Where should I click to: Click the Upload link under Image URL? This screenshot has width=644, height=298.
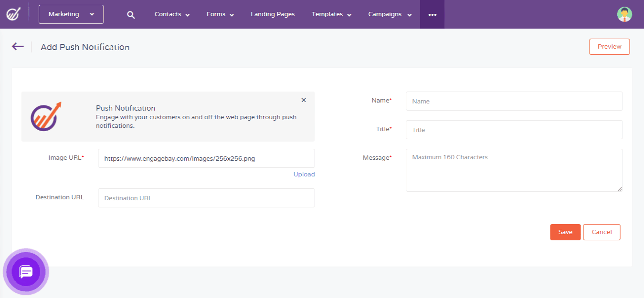(304, 175)
